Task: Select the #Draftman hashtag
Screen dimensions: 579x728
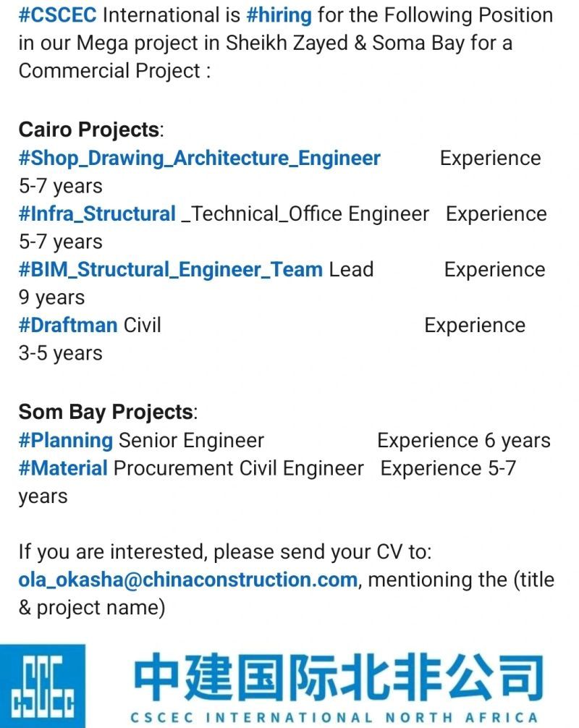Action: click(68, 325)
